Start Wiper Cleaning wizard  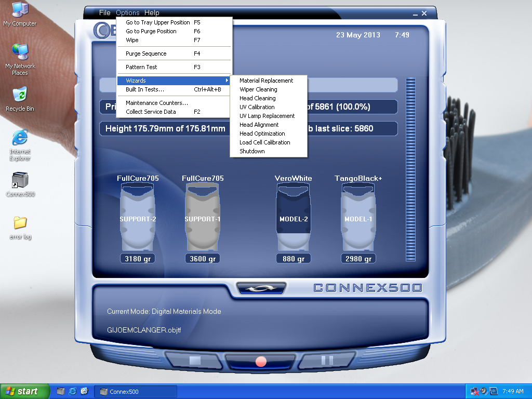point(269,89)
